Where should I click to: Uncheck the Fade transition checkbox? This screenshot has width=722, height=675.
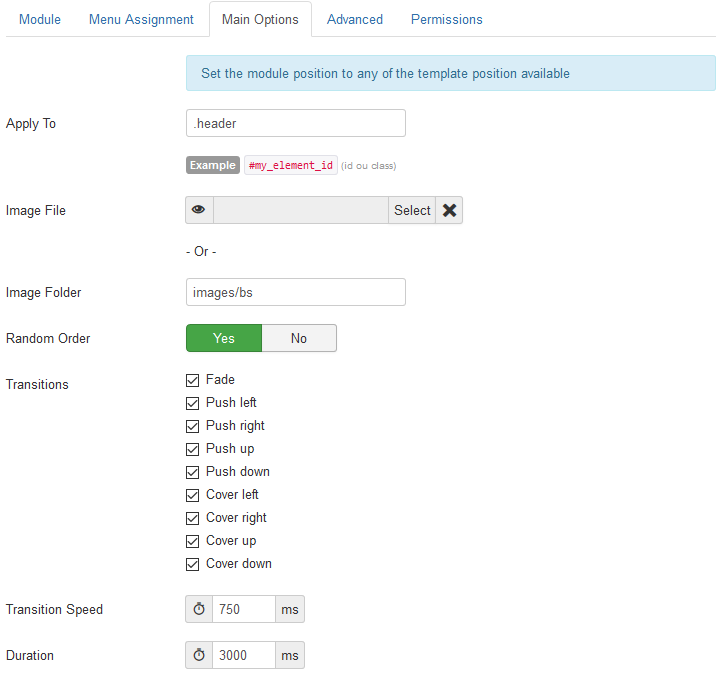click(193, 380)
